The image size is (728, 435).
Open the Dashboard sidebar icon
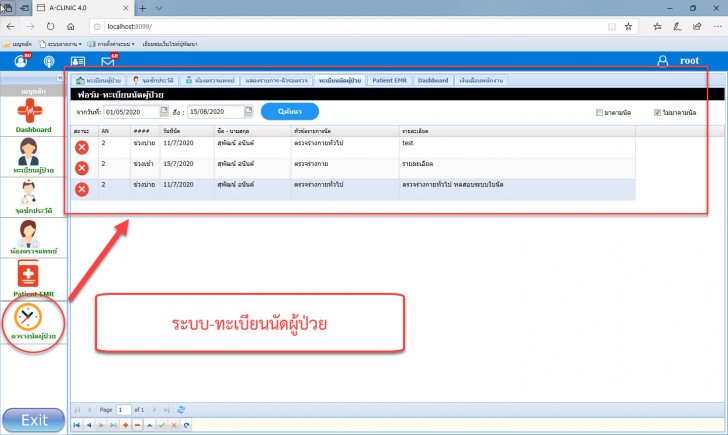tap(30, 111)
